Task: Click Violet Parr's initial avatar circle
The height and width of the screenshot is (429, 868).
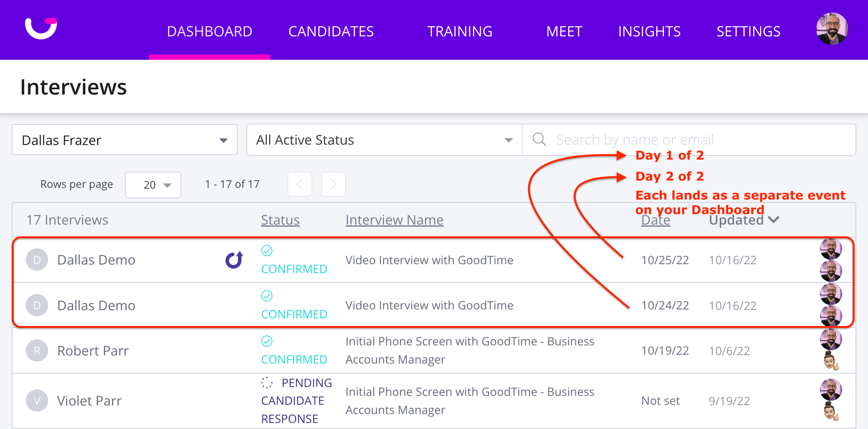Action: tap(37, 401)
